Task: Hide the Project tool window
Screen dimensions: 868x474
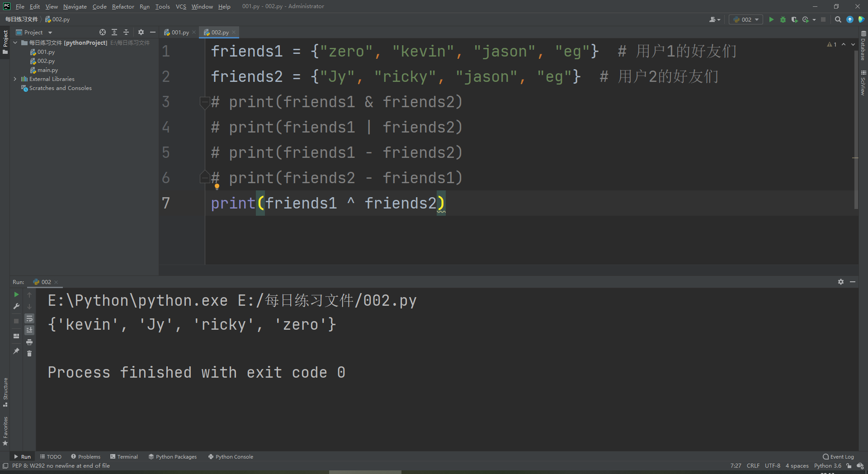Action: click(x=153, y=32)
